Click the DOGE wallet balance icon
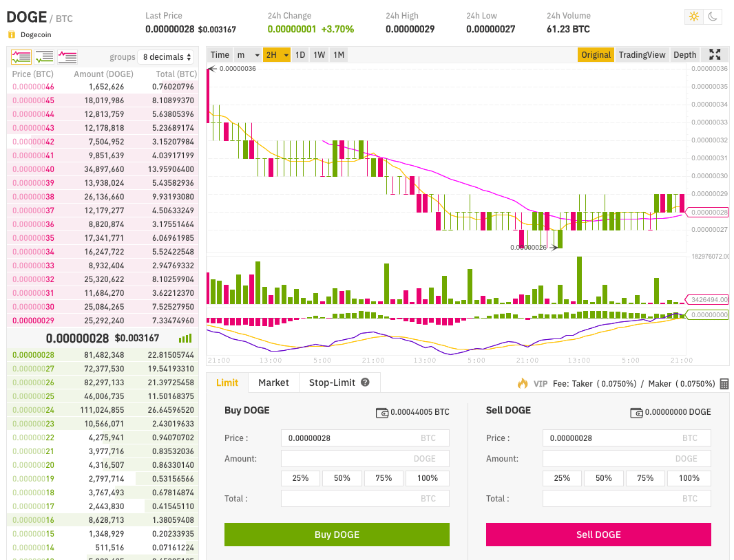 click(x=637, y=413)
